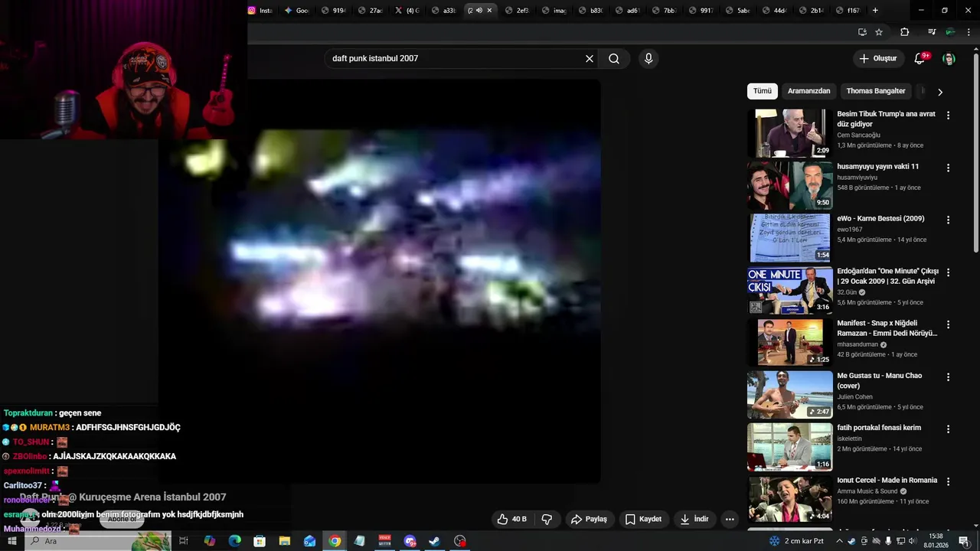980x551 pixels.
Task: Launch Microsoft Edge from taskbar
Action: coord(234,541)
